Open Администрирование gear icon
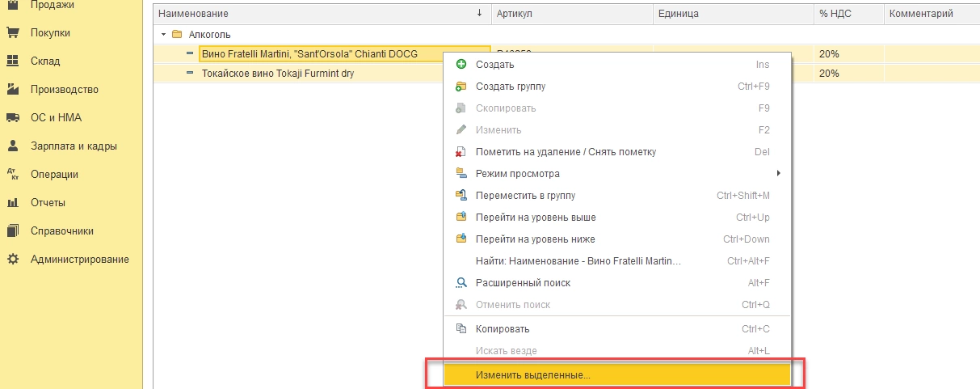 coord(12,260)
